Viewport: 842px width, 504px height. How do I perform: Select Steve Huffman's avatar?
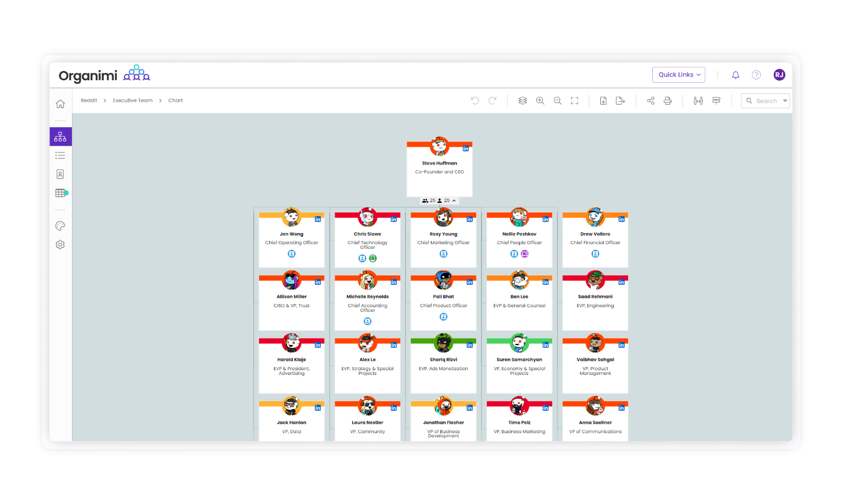440,146
